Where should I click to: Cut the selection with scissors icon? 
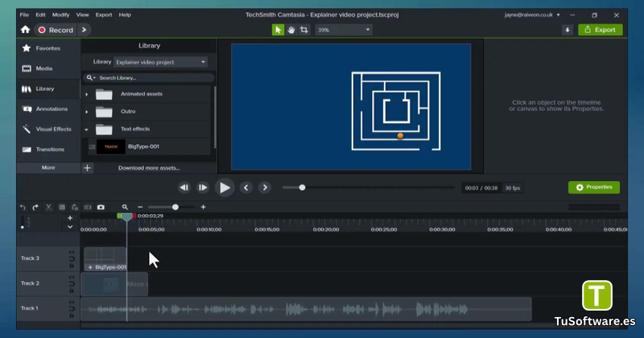tap(48, 208)
